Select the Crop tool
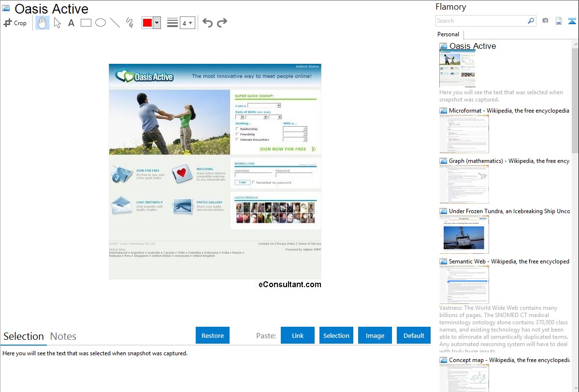This screenshot has height=392, width=579. (15, 23)
